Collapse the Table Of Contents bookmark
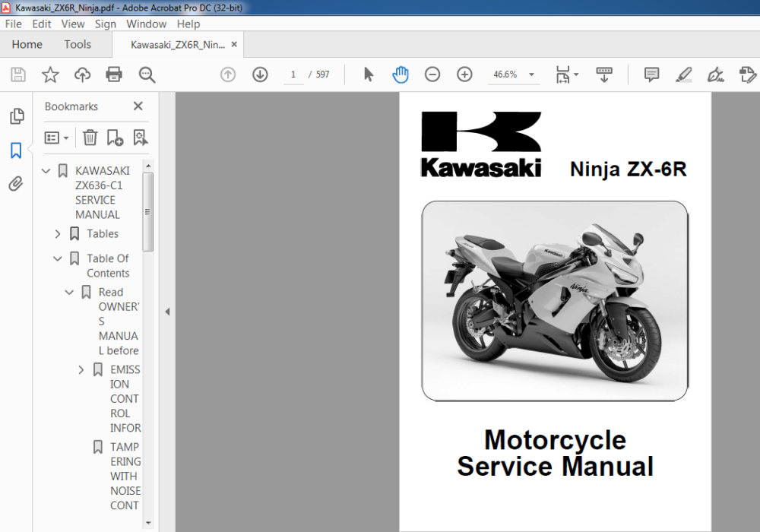This screenshot has width=760, height=532. [x=58, y=258]
